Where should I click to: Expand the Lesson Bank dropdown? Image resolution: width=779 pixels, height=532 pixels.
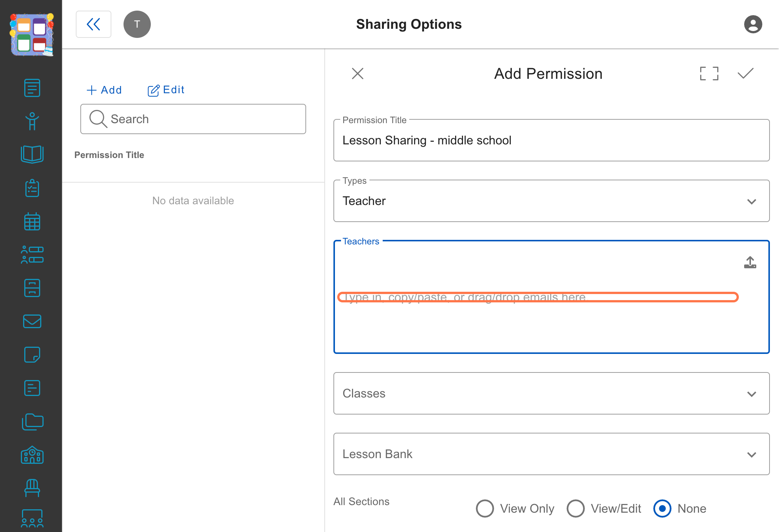551,454
